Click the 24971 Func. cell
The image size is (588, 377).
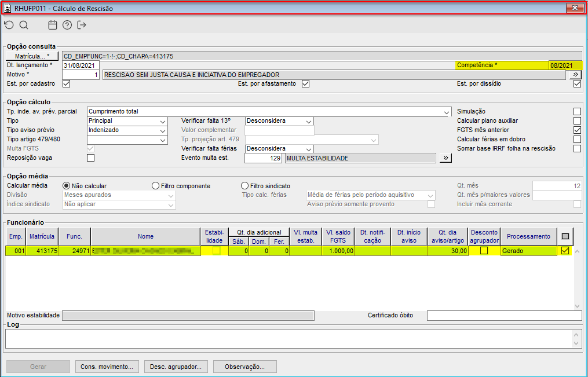75,251
